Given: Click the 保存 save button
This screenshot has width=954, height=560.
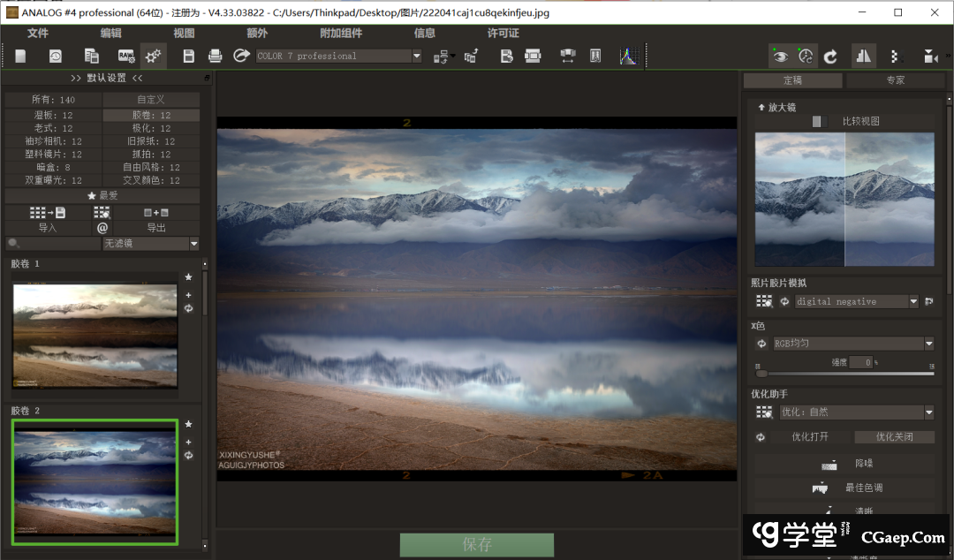Looking at the screenshot, I should click(x=477, y=544).
